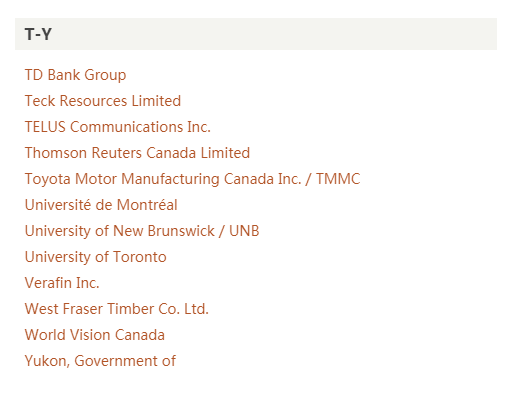
Task: Click Yukon, Government of
Action: tap(100, 361)
